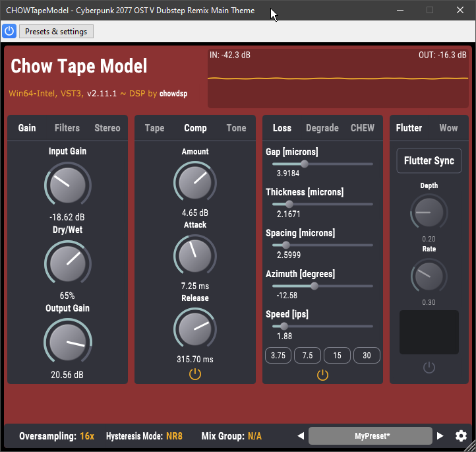Open the Oversampling 16x menu
476x452 pixels.
click(x=57, y=436)
